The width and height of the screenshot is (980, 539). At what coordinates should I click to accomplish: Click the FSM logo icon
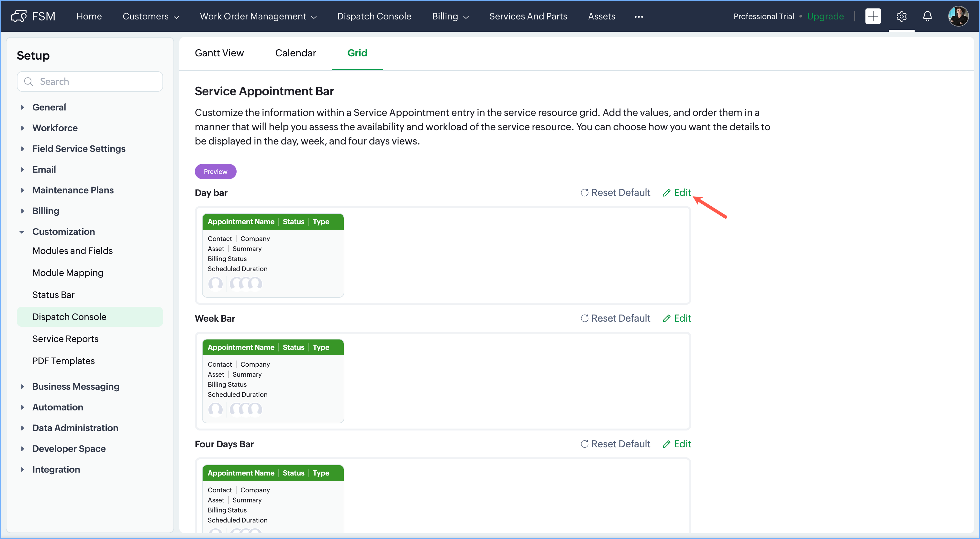pyautogui.click(x=19, y=17)
